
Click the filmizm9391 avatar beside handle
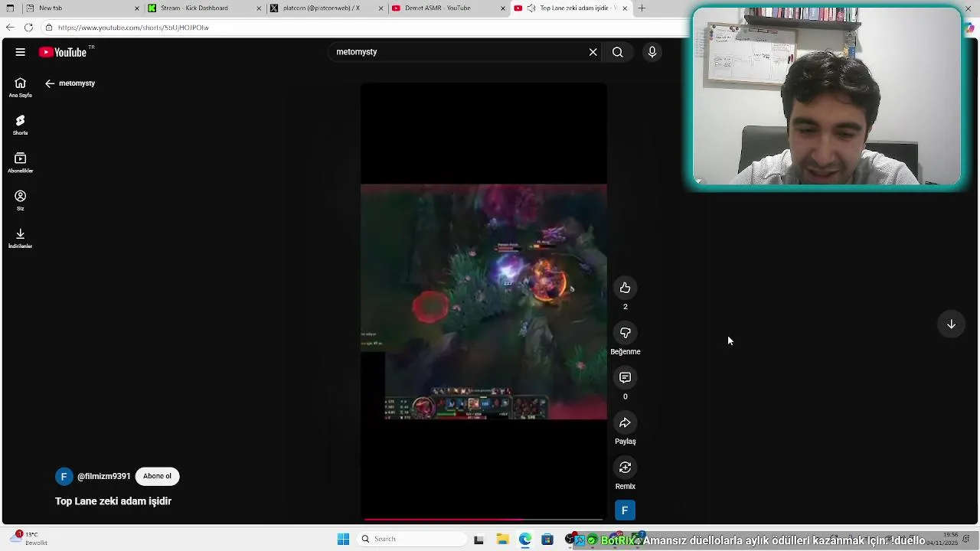pos(64,476)
